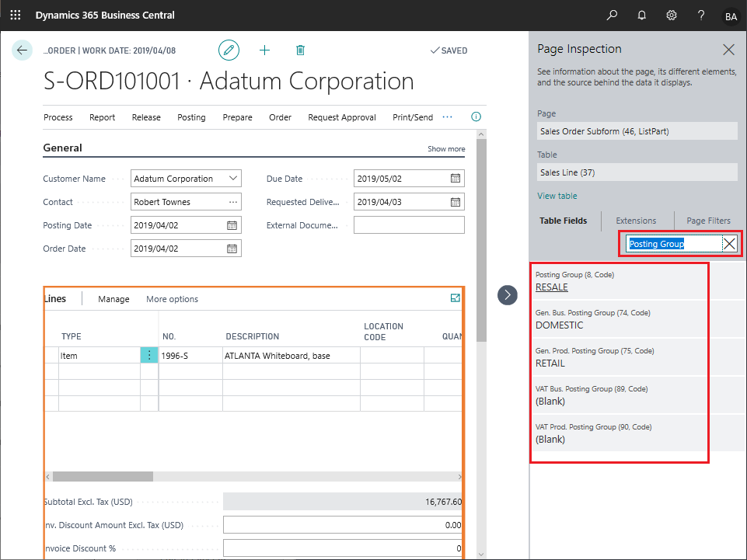Show more actions ellipsis in action bar
This screenshot has width=747, height=560.
(x=447, y=117)
